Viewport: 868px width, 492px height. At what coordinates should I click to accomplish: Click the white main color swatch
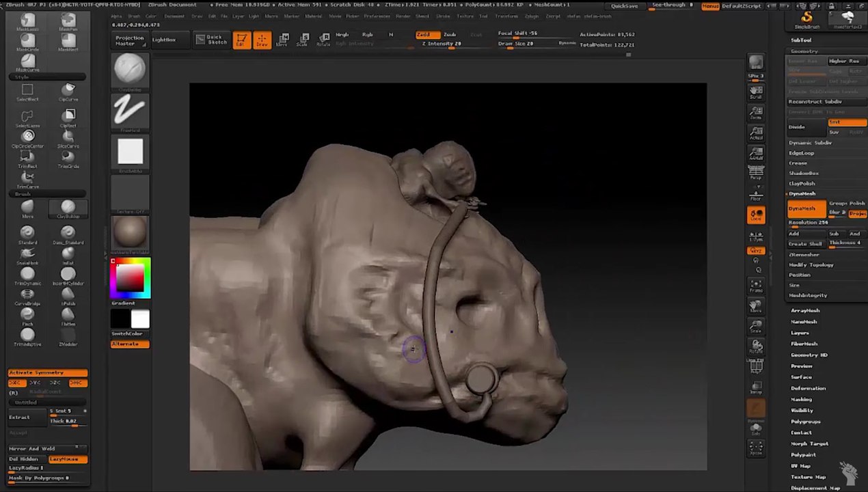(x=140, y=319)
